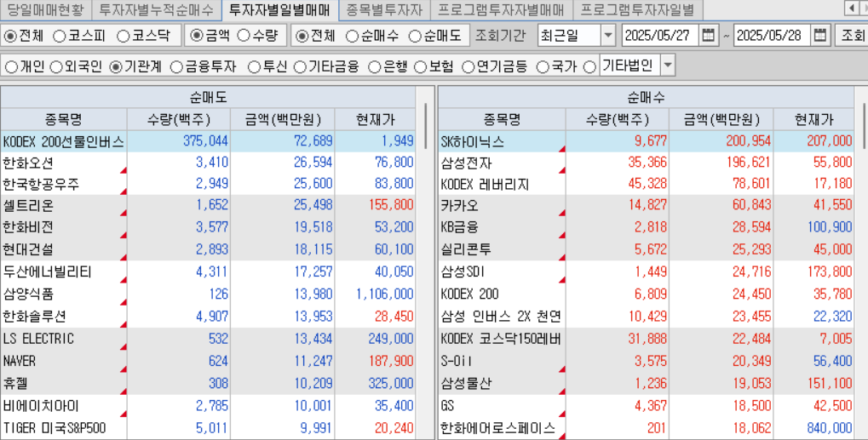Select 한화오션 in sell list
Viewport: 868px width, 440px height.
(x=208, y=163)
